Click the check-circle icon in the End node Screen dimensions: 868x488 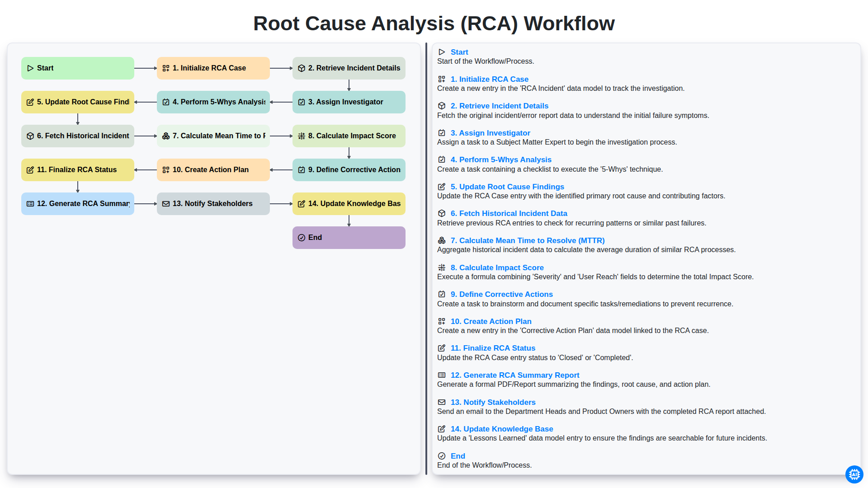(x=302, y=238)
